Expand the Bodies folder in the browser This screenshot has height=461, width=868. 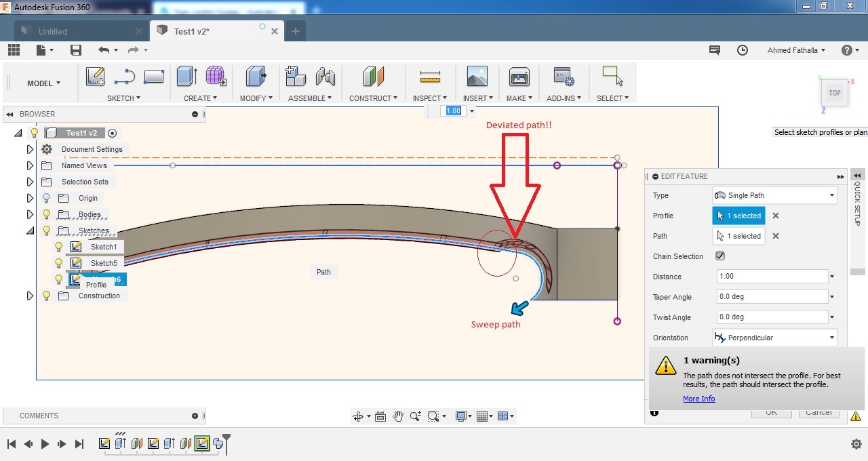30,214
